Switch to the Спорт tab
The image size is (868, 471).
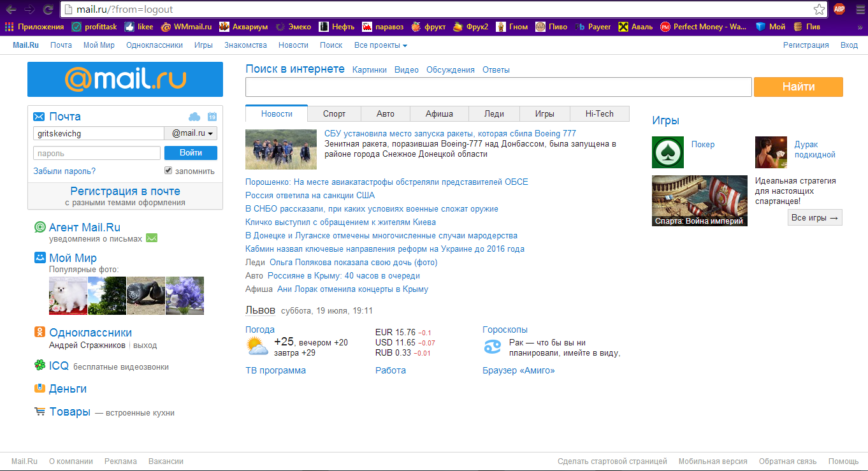[334, 114]
